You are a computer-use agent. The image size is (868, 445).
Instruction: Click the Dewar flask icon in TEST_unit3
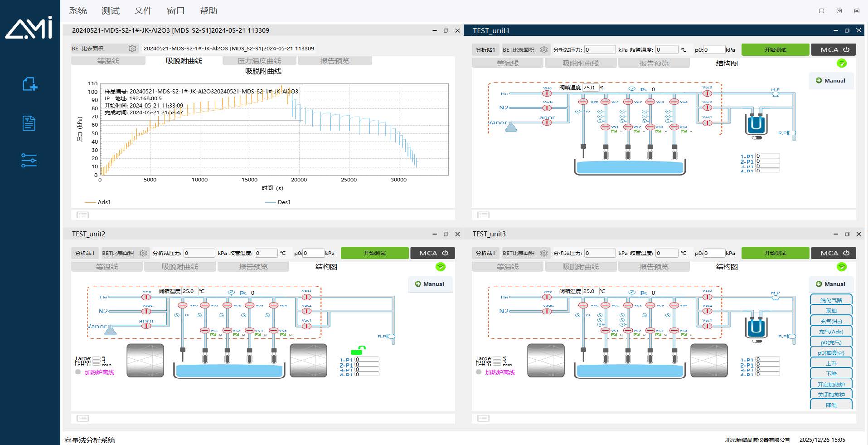click(x=756, y=328)
